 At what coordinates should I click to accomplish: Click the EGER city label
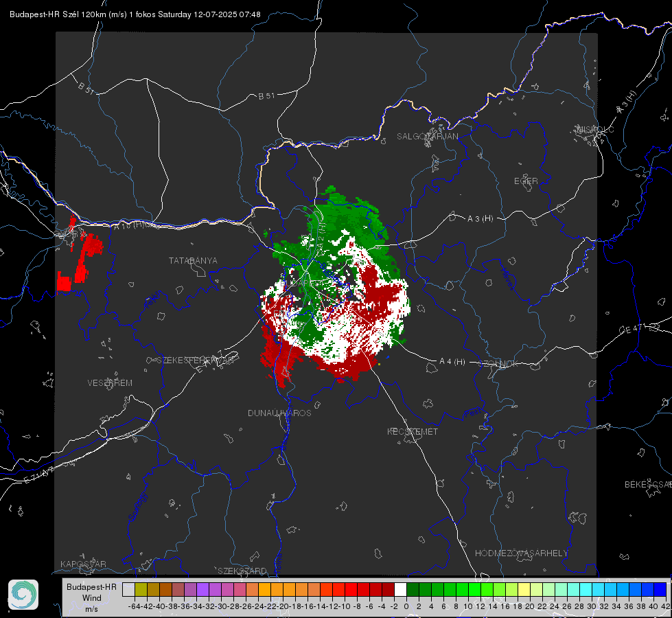point(526,181)
